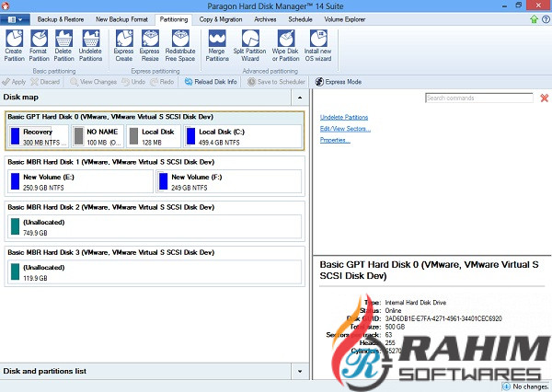Select Basic MBR Hard Disk 3 header

111,252
